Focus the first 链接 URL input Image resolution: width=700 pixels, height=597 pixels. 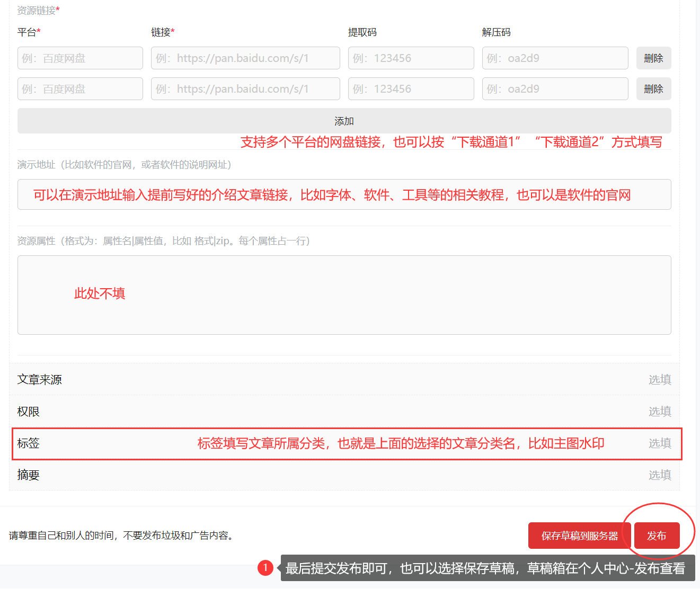tap(245, 58)
